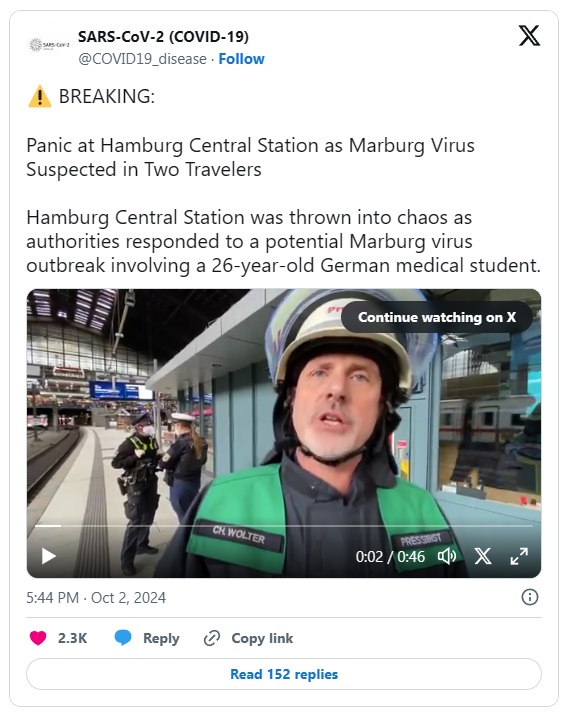Click the chain link icon
Screen dimensions: 566x718
tap(212, 638)
